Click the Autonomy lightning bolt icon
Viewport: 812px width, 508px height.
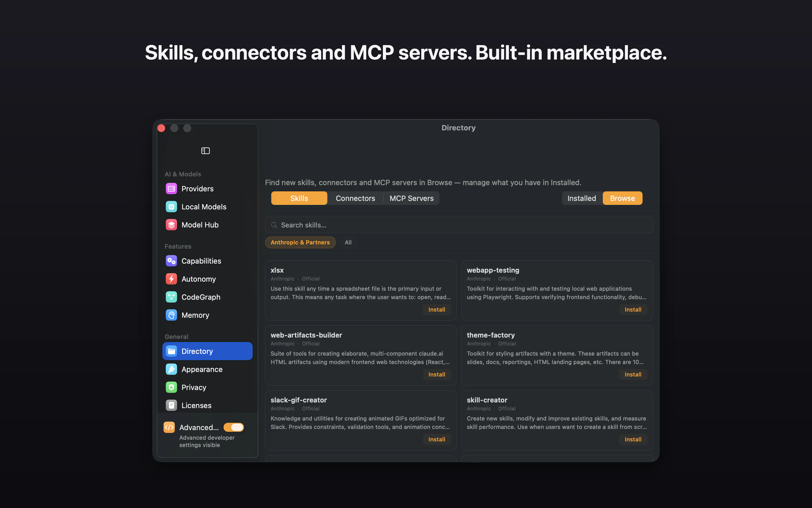pos(171,279)
